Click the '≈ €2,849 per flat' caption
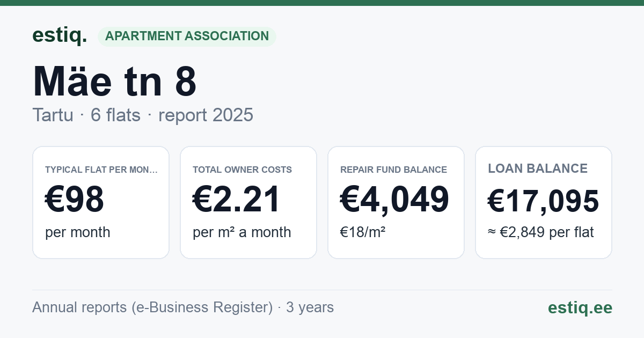 click(x=541, y=232)
